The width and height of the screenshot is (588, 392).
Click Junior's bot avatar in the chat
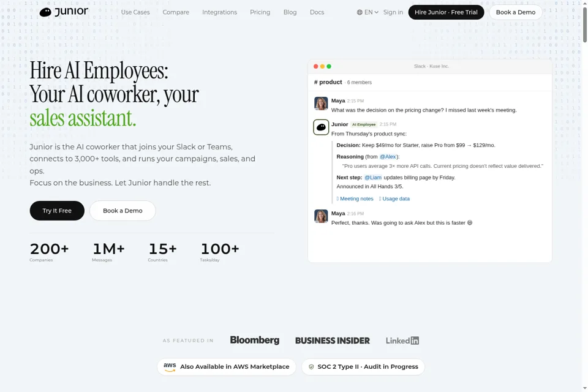point(321,127)
